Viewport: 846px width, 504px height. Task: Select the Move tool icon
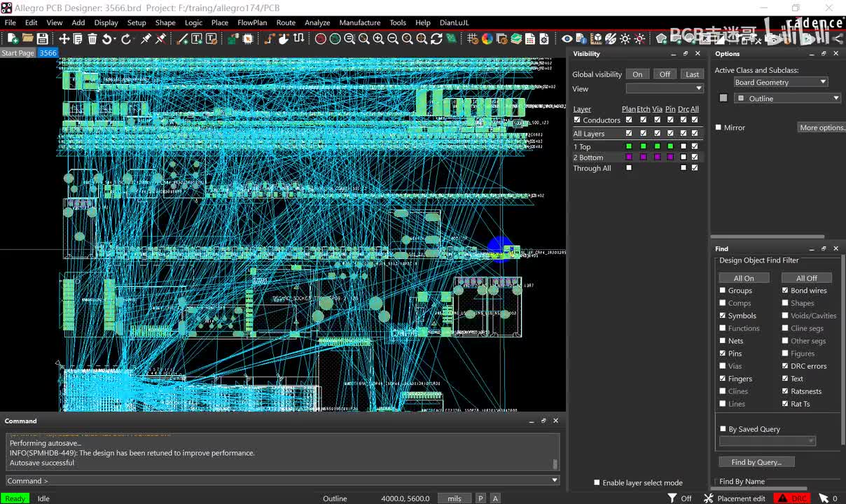(64, 39)
